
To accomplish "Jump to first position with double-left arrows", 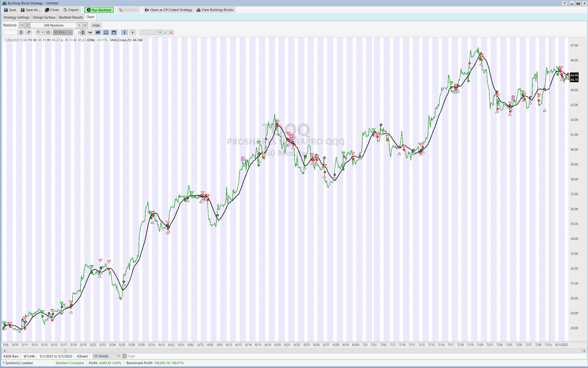I will [x=22, y=25].
